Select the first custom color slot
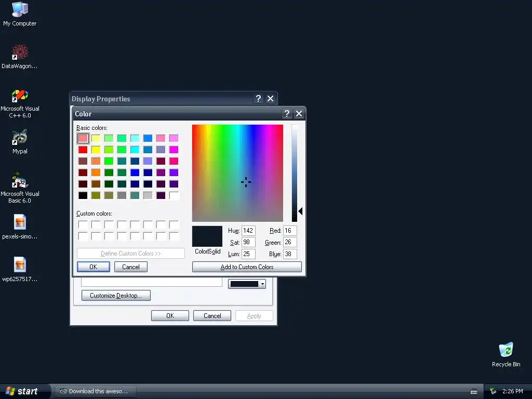The width and height of the screenshot is (532, 399). pos(83,224)
